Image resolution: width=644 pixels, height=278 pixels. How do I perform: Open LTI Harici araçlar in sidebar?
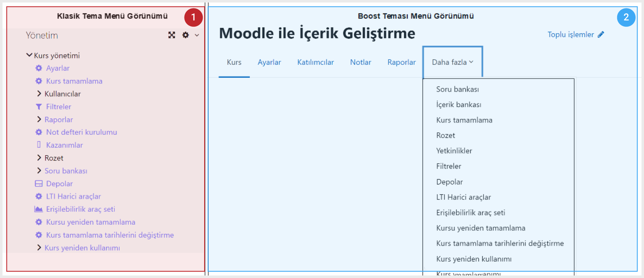[73, 197]
